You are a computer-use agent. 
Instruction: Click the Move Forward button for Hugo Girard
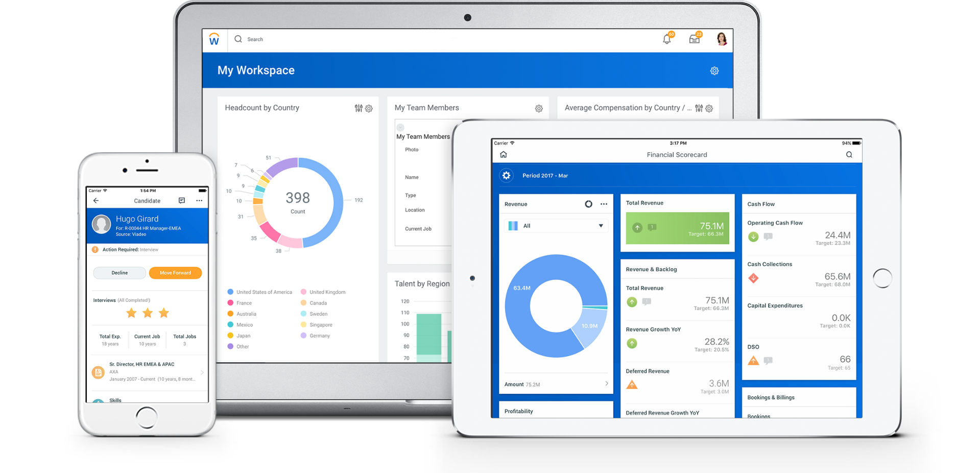tap(175, 272)
